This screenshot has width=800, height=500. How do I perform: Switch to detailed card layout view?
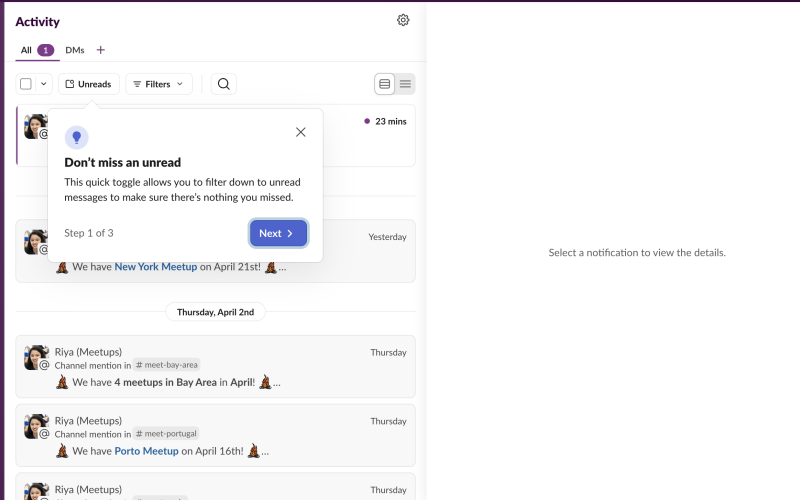385,84
